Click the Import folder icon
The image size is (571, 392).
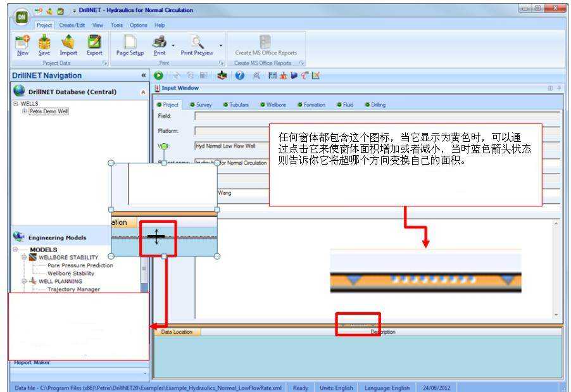click(x=68, y=42)
